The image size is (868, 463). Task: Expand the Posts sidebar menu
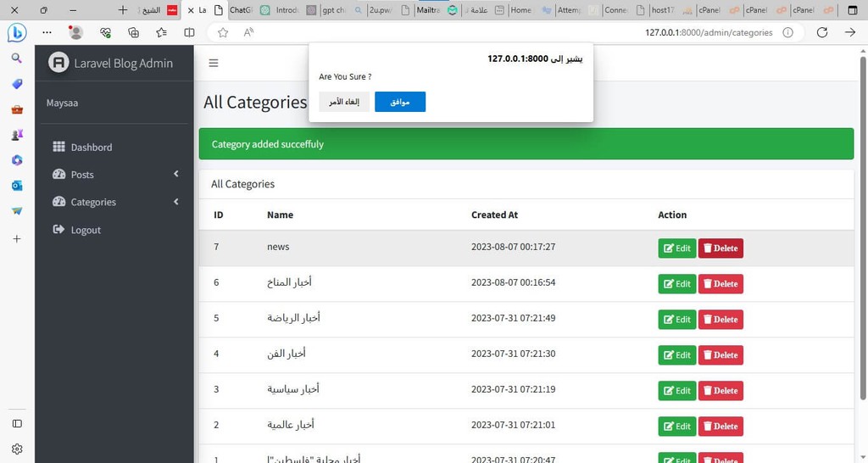(115, 175)
